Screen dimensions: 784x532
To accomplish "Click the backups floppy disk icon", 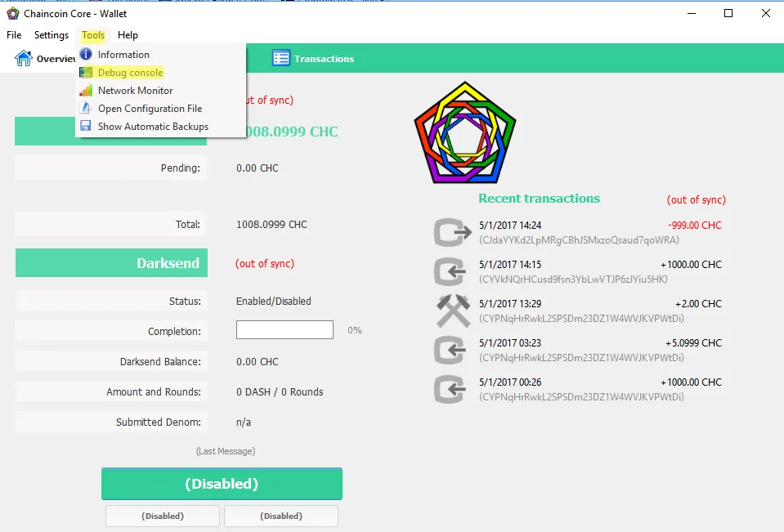I will point(86,126).
